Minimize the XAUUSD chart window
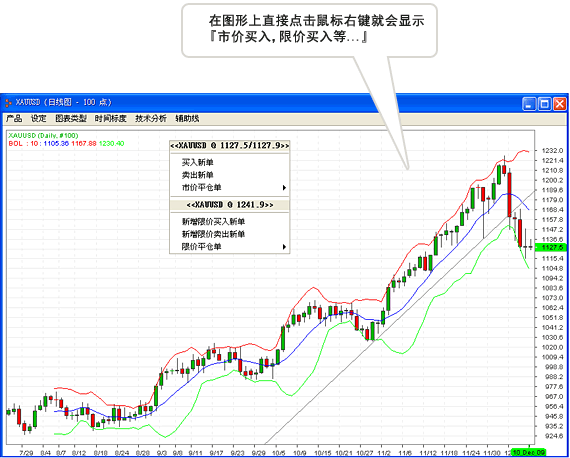570x458 pixels. (529, 104)
